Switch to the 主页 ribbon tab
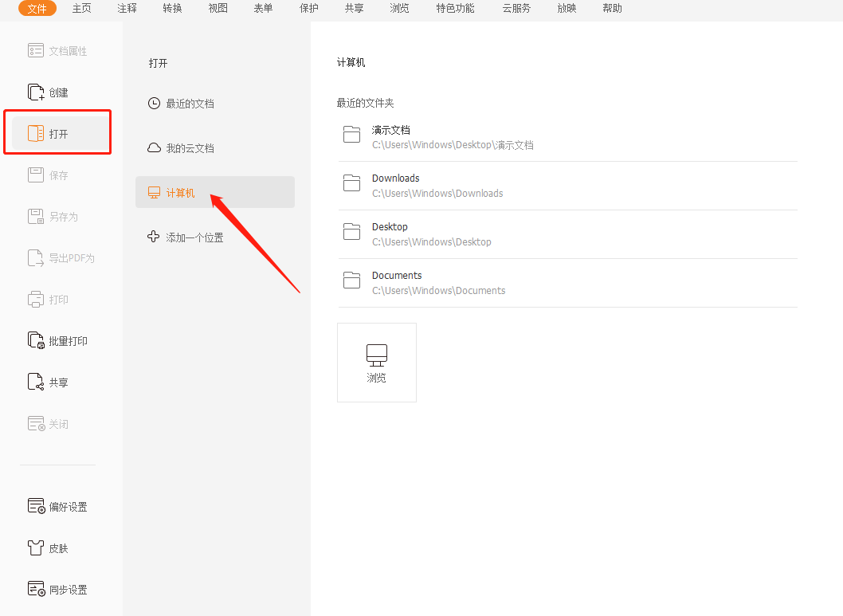Viewport: 843px width, 616px height. coord(81,9)
